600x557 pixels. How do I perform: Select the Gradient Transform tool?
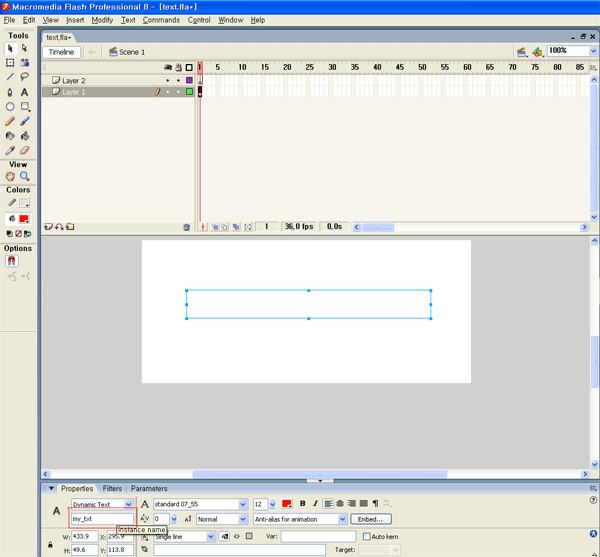pyautogui.click(x=25, y=63)
